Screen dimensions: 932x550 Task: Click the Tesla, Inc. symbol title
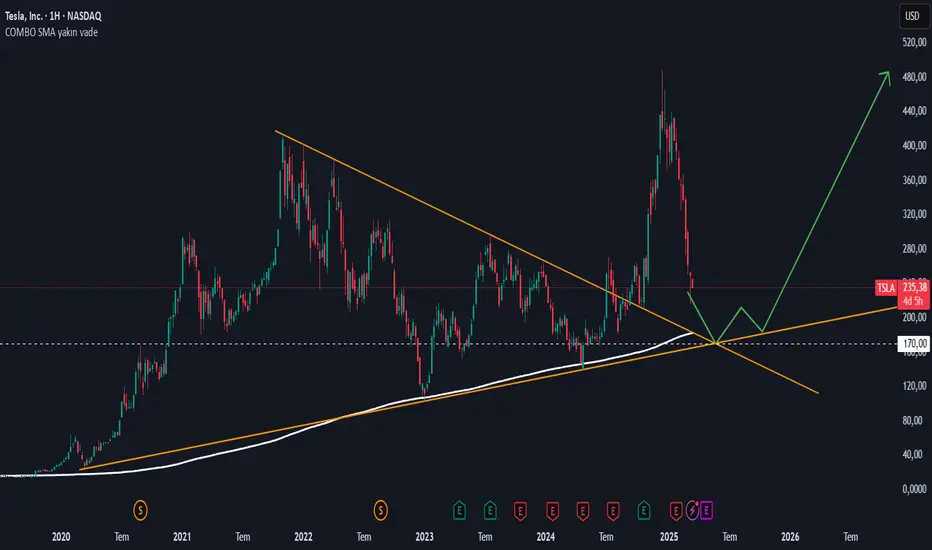pyautogui.click(x=53, y=16)
